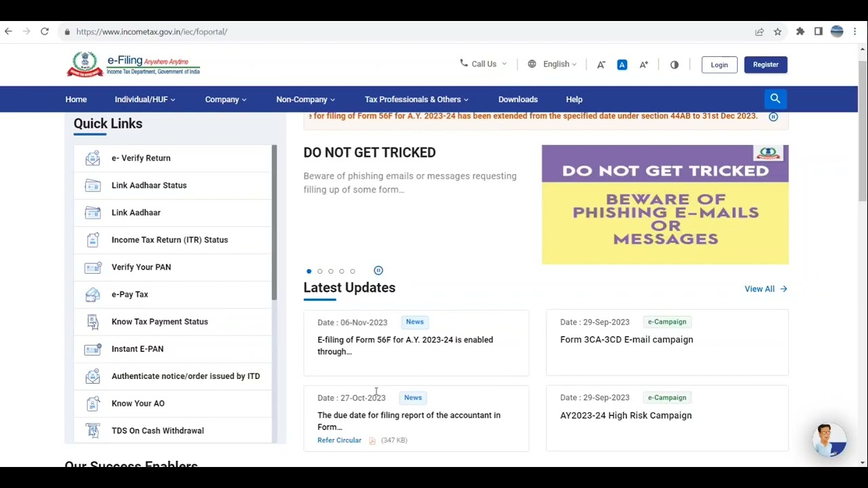The width and height of the screenshot is (868, 488).
Task: Open Form 3CA-3CD E-mail campaign update
Action: point(667,343)
